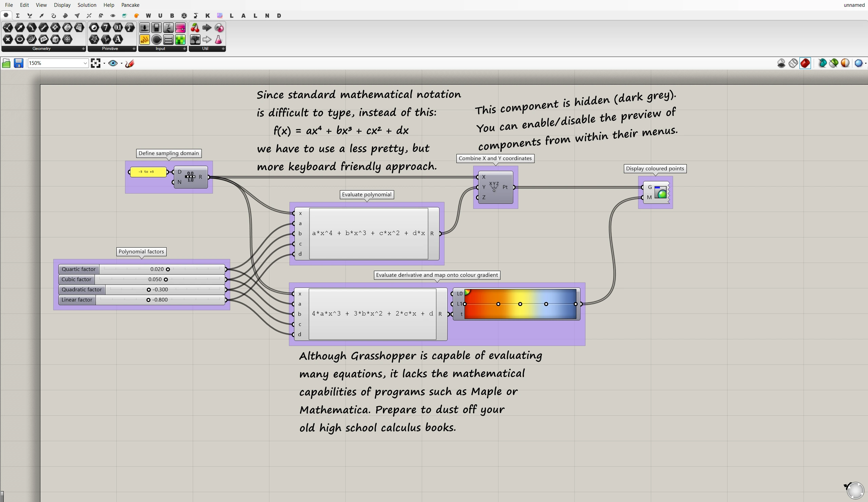This screenshot has width=868, height=502.
Task: Enable shaded red preview mode
Action: coord(805,63)
